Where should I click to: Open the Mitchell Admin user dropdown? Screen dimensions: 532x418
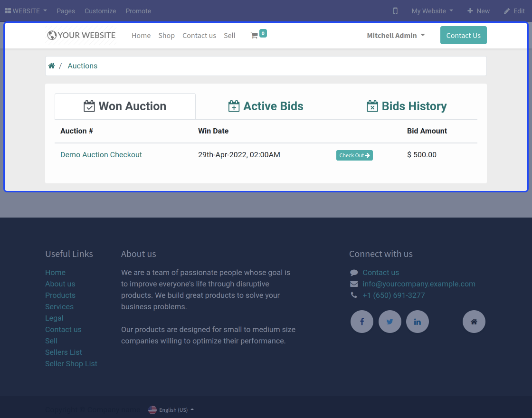pos(396,36)
